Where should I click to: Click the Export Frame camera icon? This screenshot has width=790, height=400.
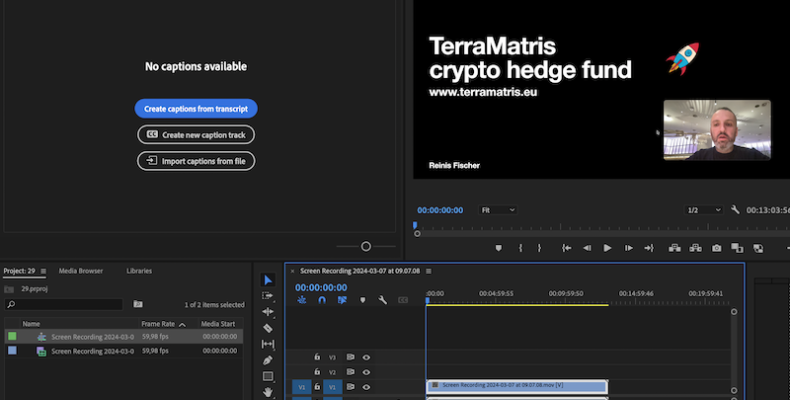coord(716,248)
